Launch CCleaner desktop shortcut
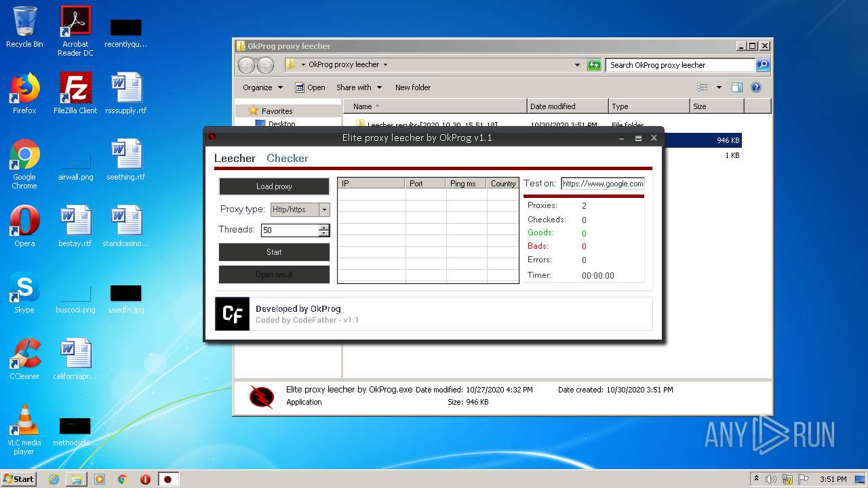 (24, 359)
